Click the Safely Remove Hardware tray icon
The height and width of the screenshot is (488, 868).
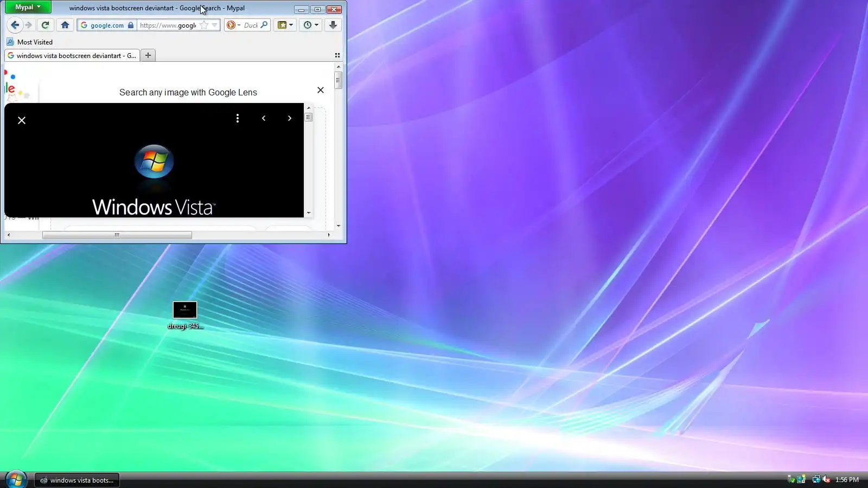click(791, 479)
